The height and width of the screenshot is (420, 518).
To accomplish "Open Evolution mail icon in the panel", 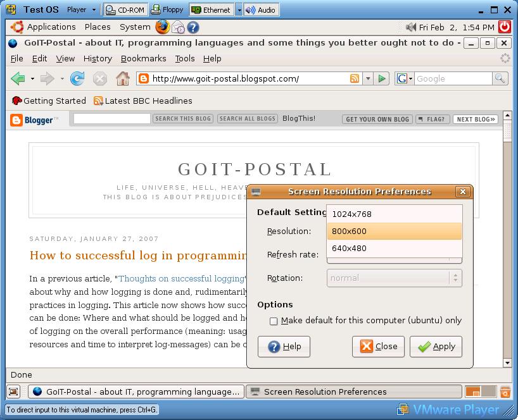I will click(179, 27).
